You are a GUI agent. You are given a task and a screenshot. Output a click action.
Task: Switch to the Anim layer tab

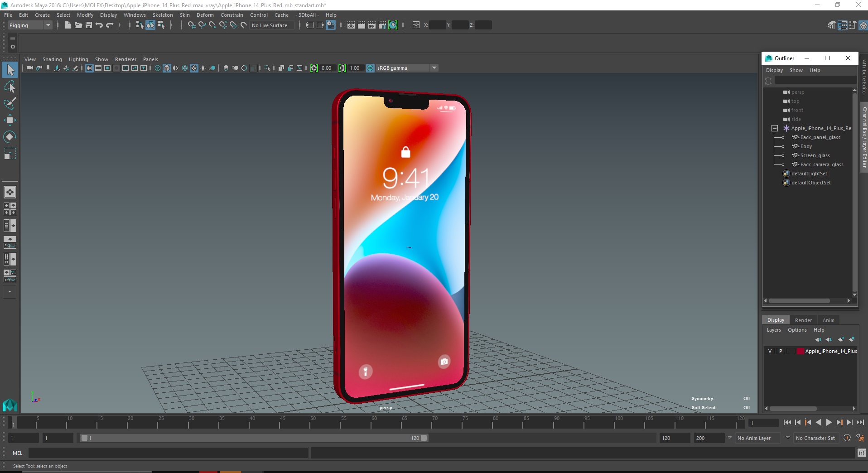828,320
